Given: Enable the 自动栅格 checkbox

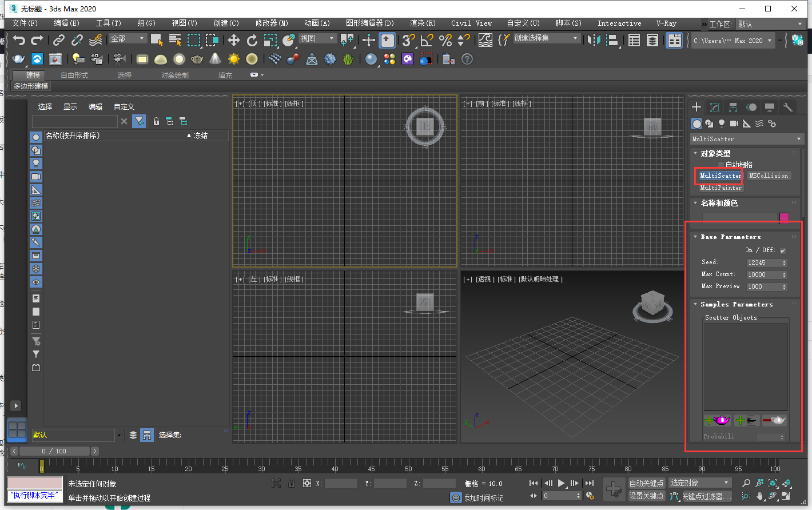Looking at the screenshot, I should (721, 165).
